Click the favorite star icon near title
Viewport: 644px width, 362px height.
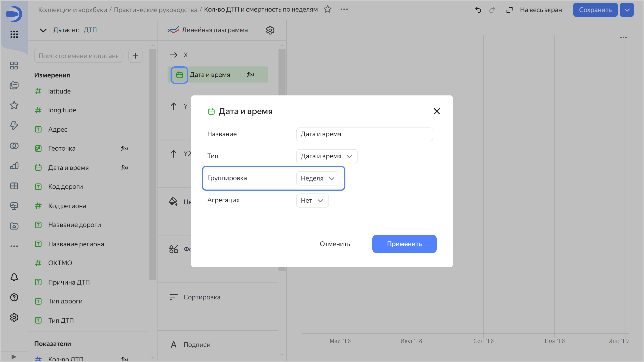[x=328, y=10]
